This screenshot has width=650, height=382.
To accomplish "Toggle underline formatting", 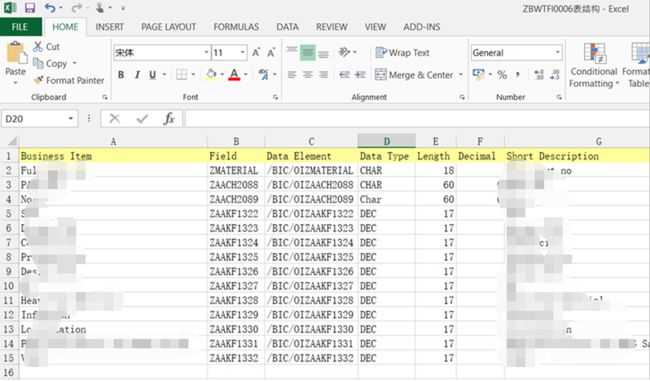I will tap(153, 75).
